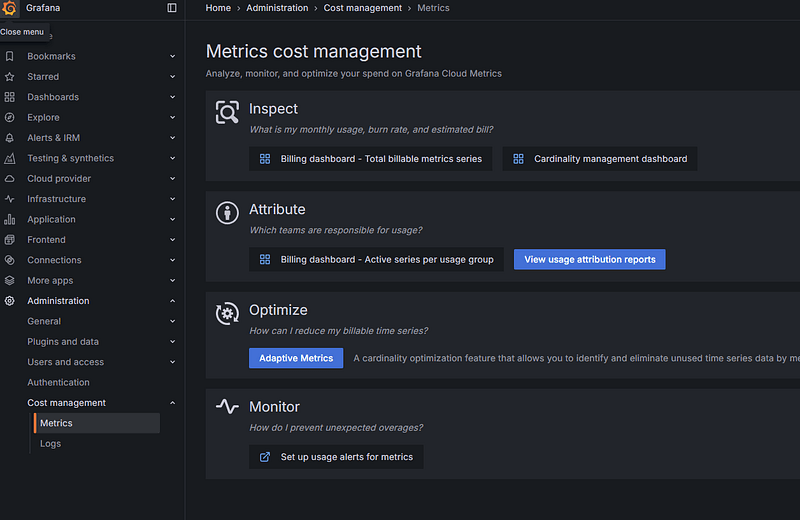Select General under Administration
The image size is (800, 520).
(44, 321)
